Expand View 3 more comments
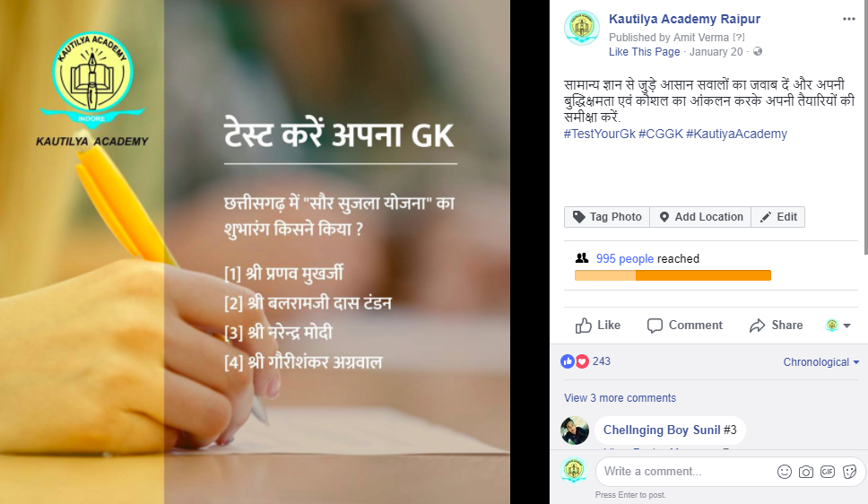Image resolution: width=868 pixels, height=504 pixels. point(620,397)
